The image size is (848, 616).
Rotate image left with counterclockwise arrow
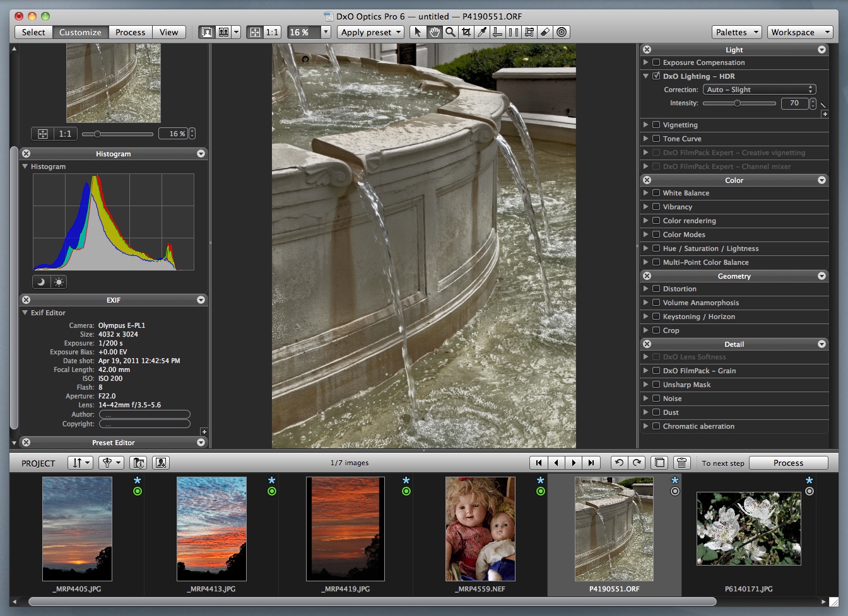click(619, 463)
